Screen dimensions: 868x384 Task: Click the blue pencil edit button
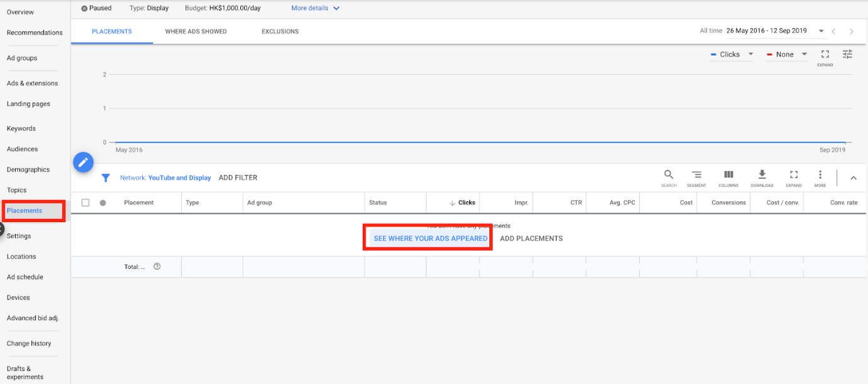pyautogui.click(x=84, y=162)
